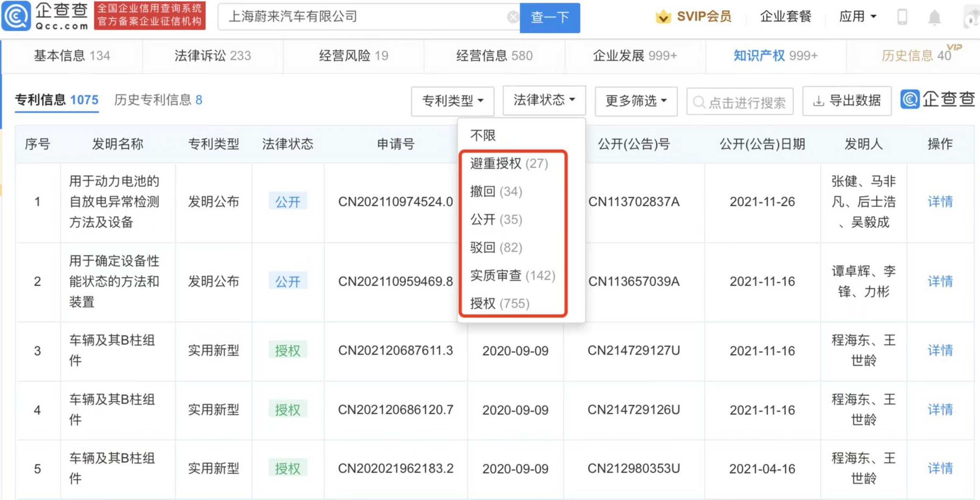Open 详情 for row 4 patent
This screenshot has height=500, width=980.
940,410
